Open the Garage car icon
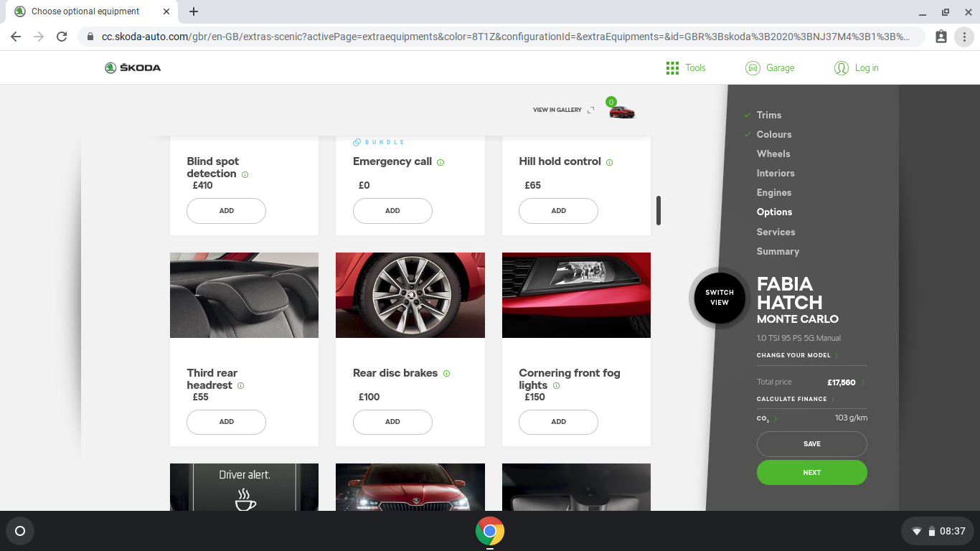This screenshot has height=551, width=980. tap(753, 67)
